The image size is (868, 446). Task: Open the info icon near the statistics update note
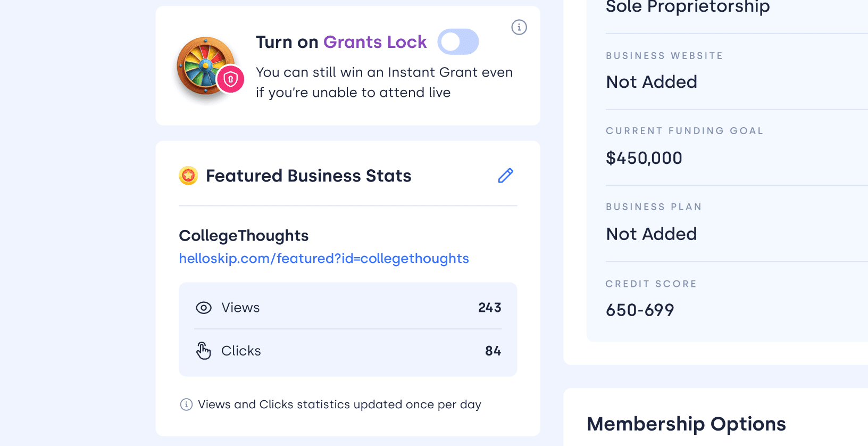point(185,404)
